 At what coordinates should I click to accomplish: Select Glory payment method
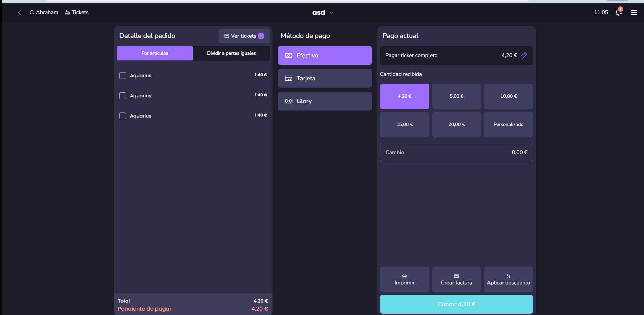pos(325,101)
